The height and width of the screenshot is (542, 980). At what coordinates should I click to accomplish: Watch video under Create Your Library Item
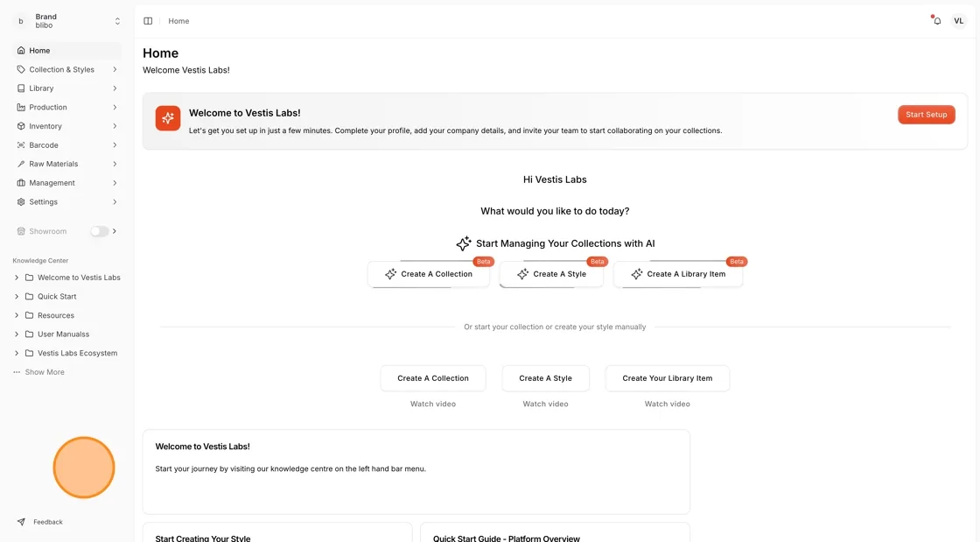coord(668,404)
